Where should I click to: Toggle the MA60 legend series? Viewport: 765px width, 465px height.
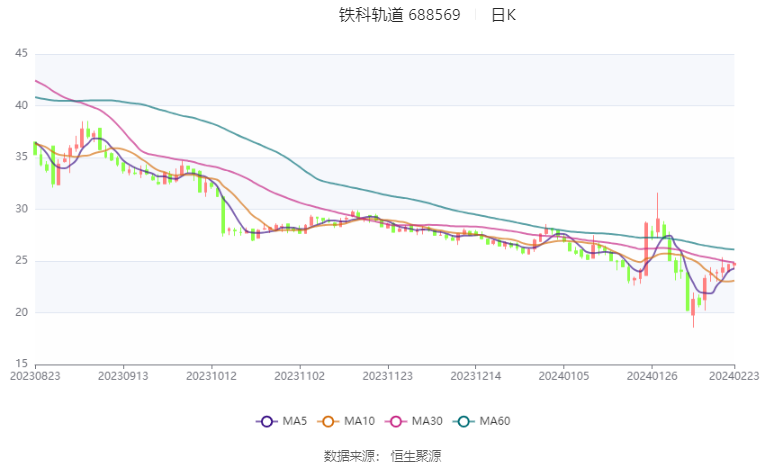[482, 421]
